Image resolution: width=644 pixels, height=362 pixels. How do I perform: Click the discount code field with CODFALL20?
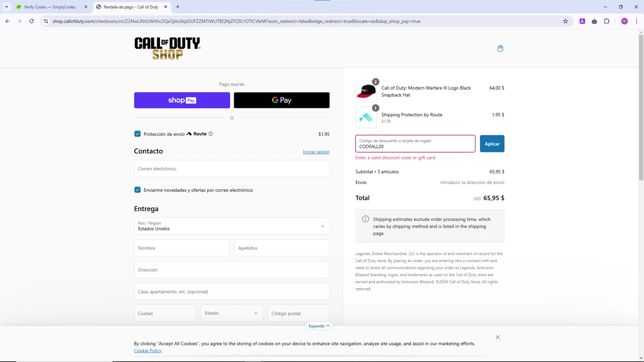click(x=415, y=144)
